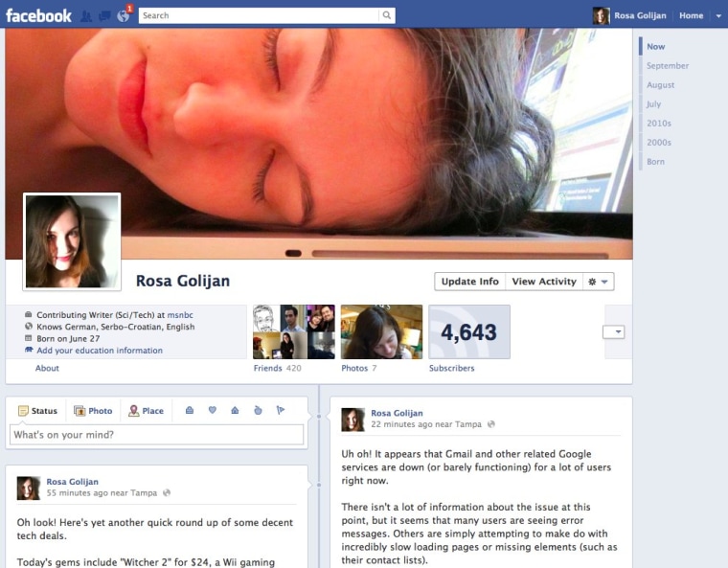
Task: Jump to July on the timeline
Action: [x=653, y=104]
